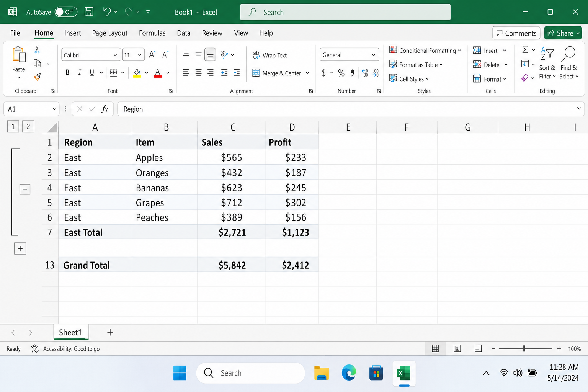
Task: Click the AutoSum sigma icon
Action: [525, 49]
